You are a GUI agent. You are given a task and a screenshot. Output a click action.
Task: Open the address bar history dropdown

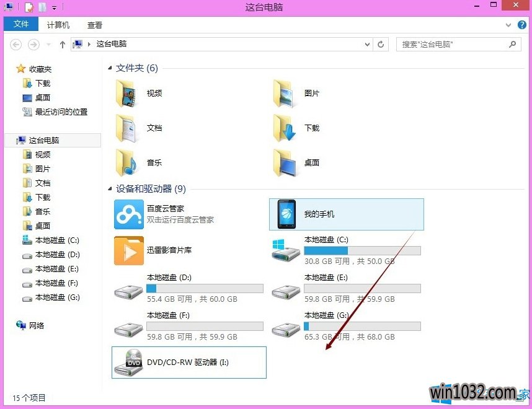(x=368, y=45)
